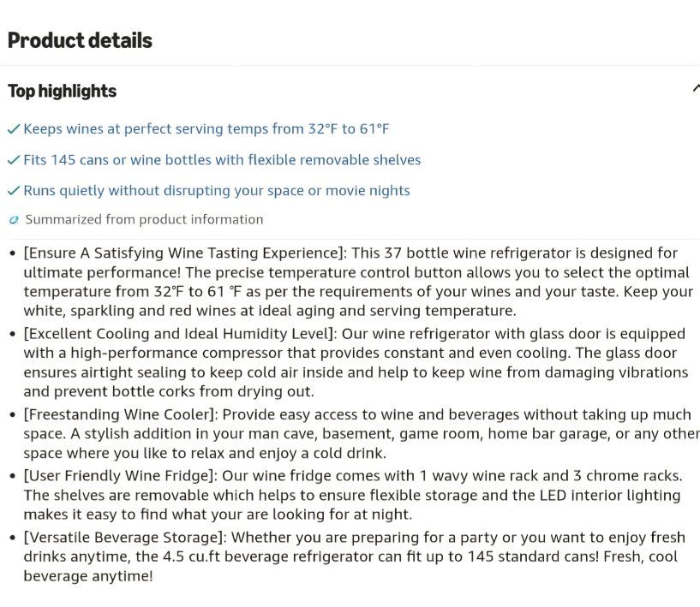The height and width of the screenshot is (607, 700).
Task: Click the bullet dot before Versatile Beverage Storage
Action: point(13,538)
